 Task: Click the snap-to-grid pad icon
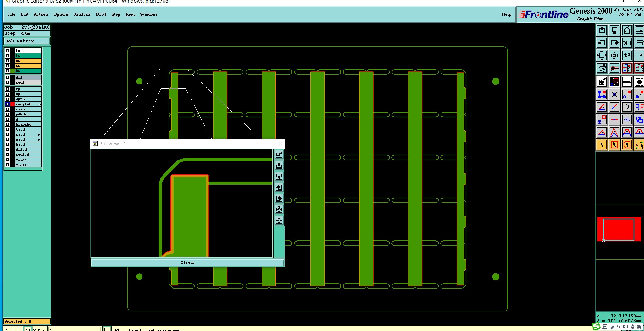tap(614, 68)
